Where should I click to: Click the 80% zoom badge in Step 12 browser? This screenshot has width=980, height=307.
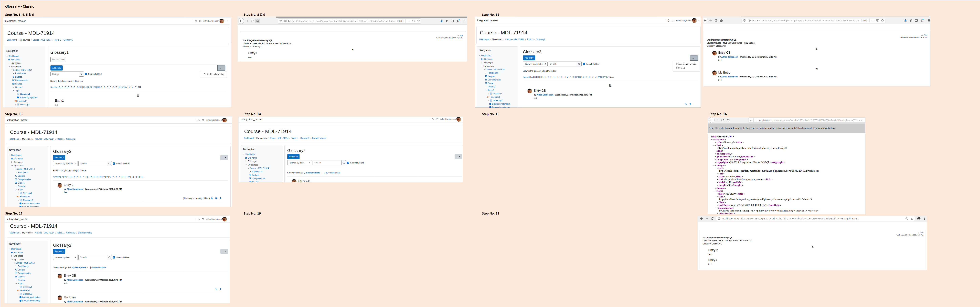coord(864,20)
